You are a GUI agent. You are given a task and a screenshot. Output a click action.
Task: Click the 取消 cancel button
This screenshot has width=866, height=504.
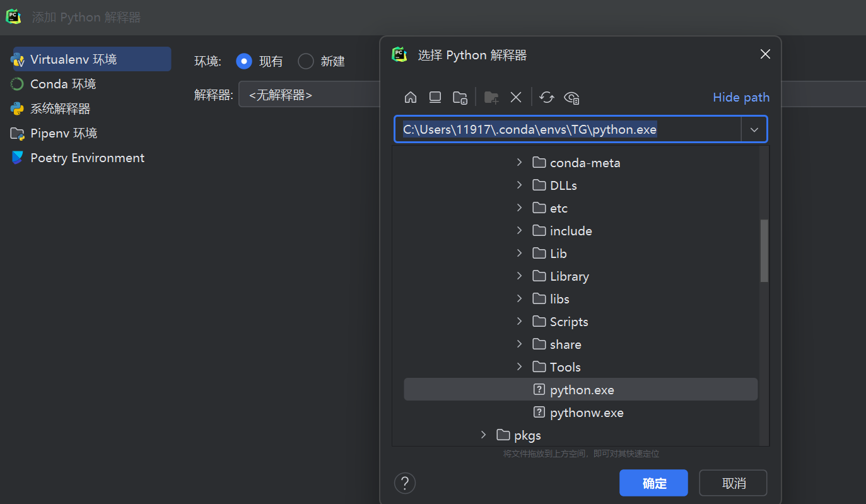(733, 483)
